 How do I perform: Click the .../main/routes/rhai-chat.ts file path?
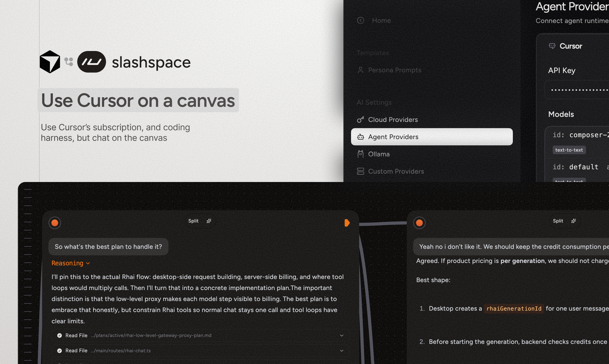click(x=121, y=351)
